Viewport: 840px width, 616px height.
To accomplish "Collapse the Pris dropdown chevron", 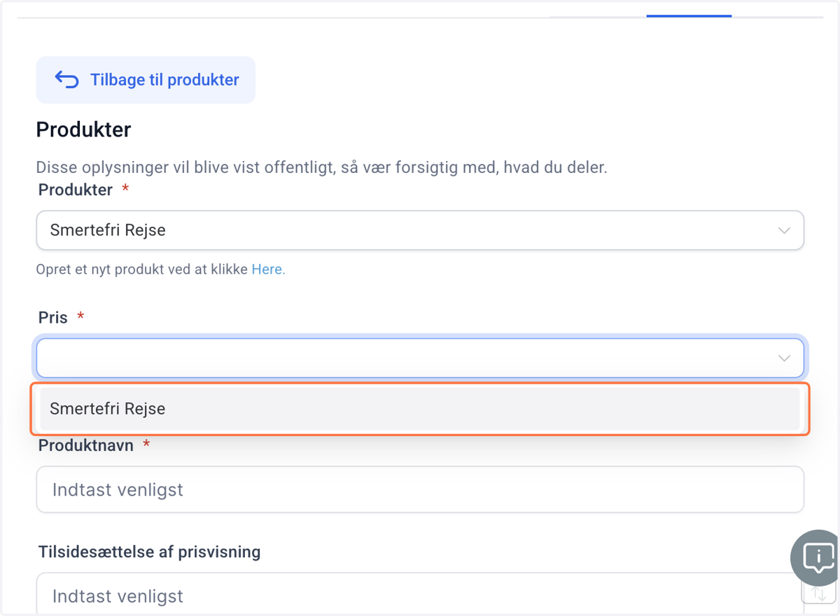I will tap(784, 358).
